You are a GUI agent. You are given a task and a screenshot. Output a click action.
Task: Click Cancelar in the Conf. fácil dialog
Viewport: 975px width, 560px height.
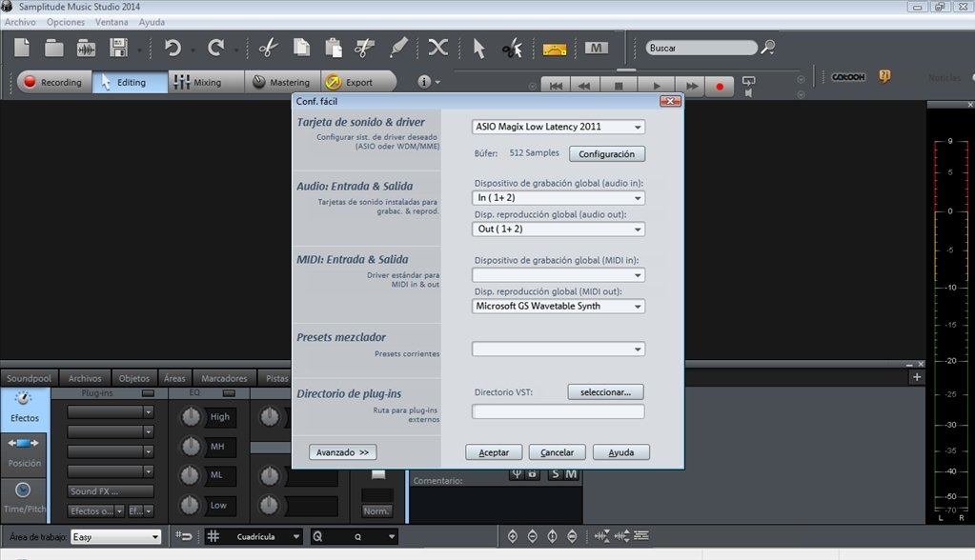558,452
